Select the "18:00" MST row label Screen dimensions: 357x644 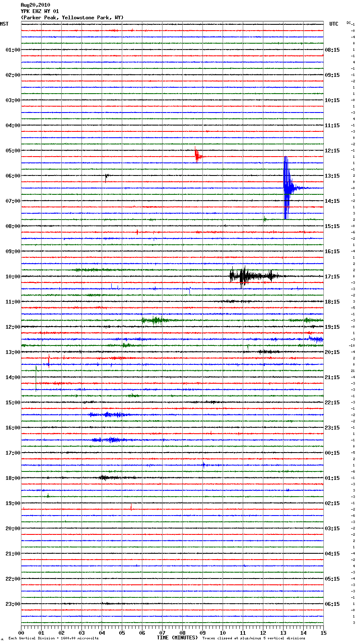pyautogui.click(x=13, y=478)
